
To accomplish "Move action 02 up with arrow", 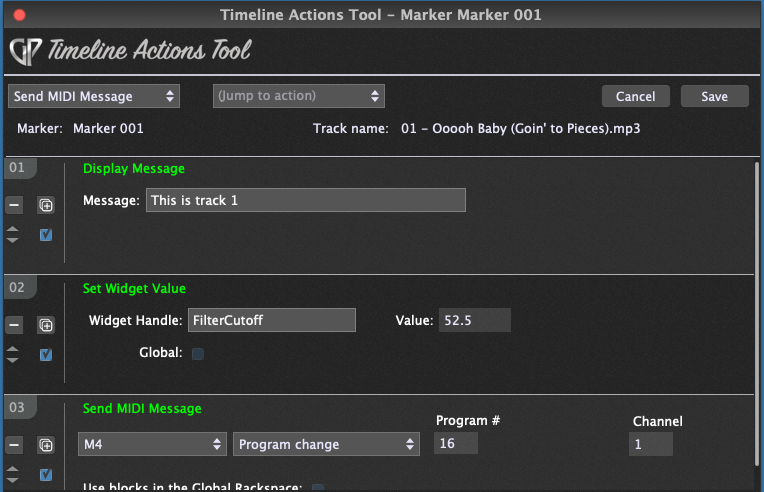I will click(x=13, y=349).
